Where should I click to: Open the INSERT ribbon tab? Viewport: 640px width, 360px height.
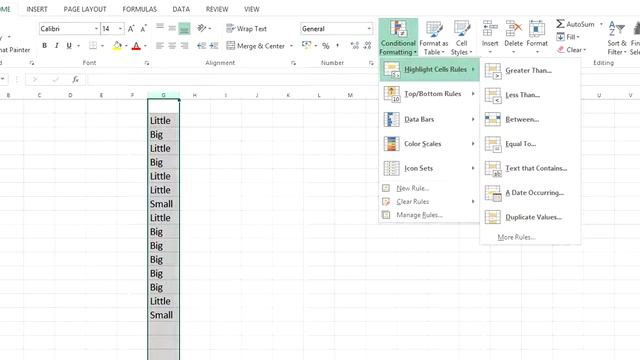[37, 9]
